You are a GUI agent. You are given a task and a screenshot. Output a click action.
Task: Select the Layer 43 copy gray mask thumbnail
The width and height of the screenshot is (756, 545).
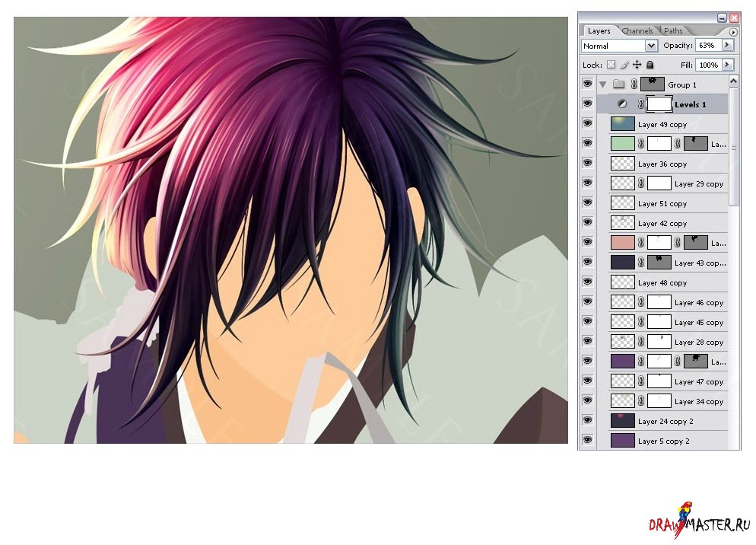point(659,263)
